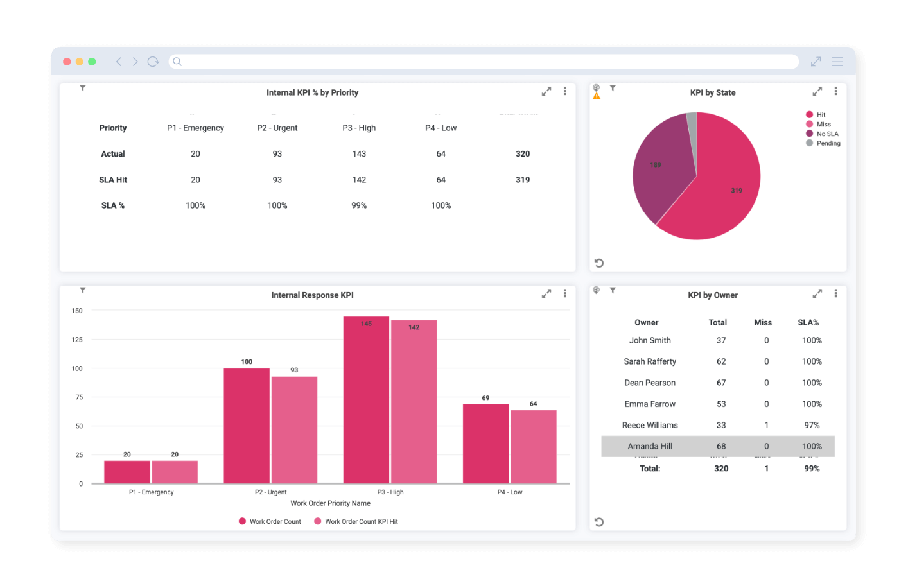Click the P4 - Low column header
This screenshot has width=908, height=588.
click(x=441, y=128)
